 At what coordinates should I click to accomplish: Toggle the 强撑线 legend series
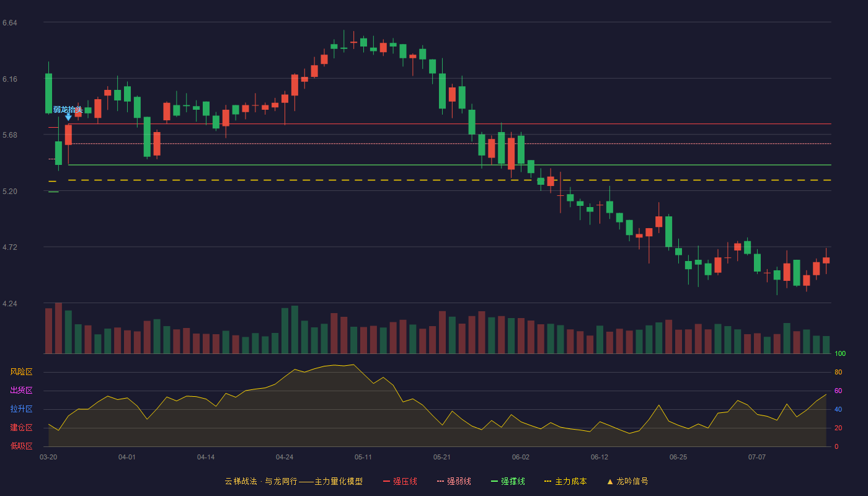tap(508, 481)
